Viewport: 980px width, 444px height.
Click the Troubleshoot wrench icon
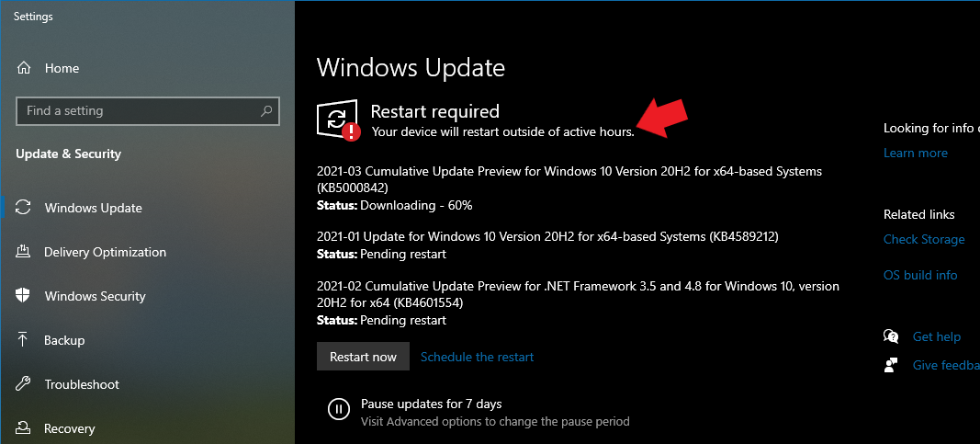point(23,384)
